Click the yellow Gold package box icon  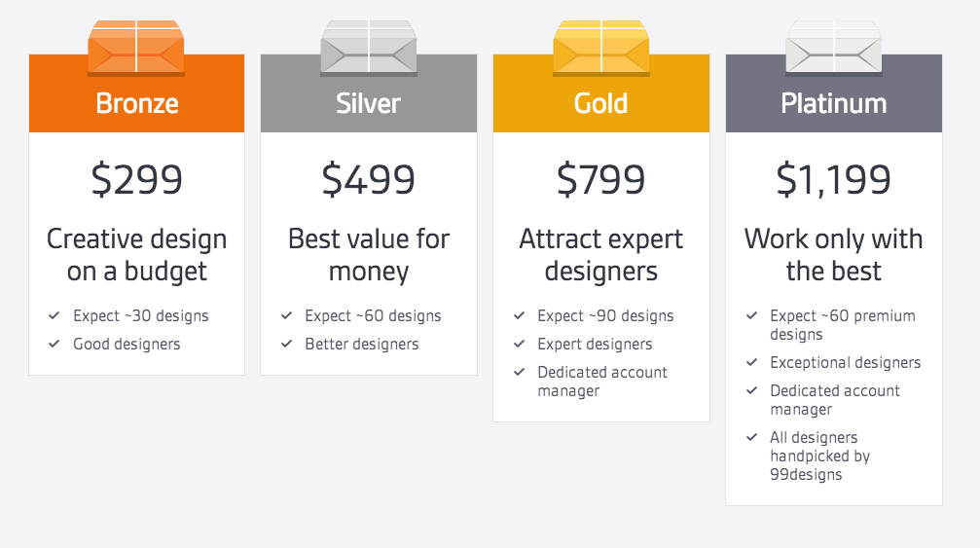pyautogui.click(x=601, y=48)
